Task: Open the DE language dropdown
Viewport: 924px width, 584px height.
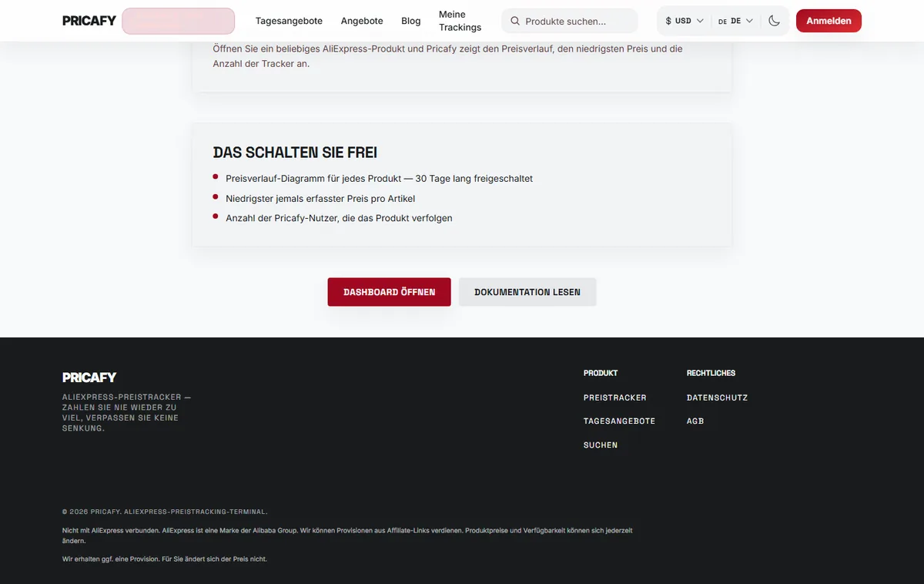Action: [x=735, y=21]
